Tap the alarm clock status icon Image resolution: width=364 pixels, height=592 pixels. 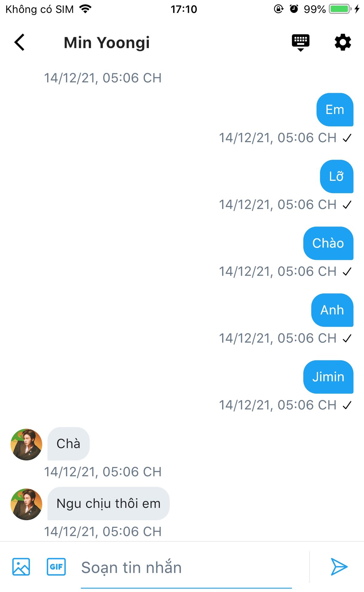(x=294, y=9)
